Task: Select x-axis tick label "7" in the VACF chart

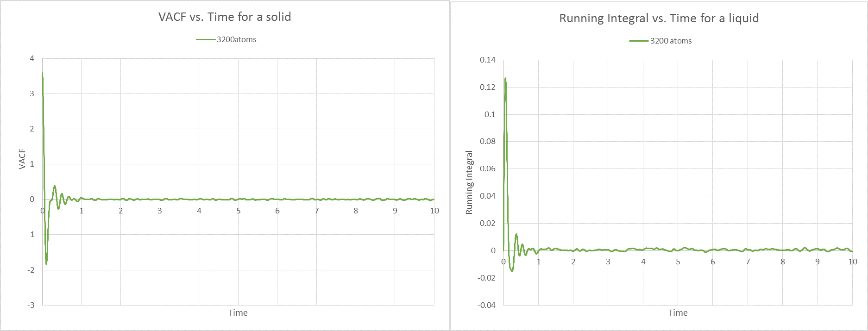Action: [x=317, y=211]
